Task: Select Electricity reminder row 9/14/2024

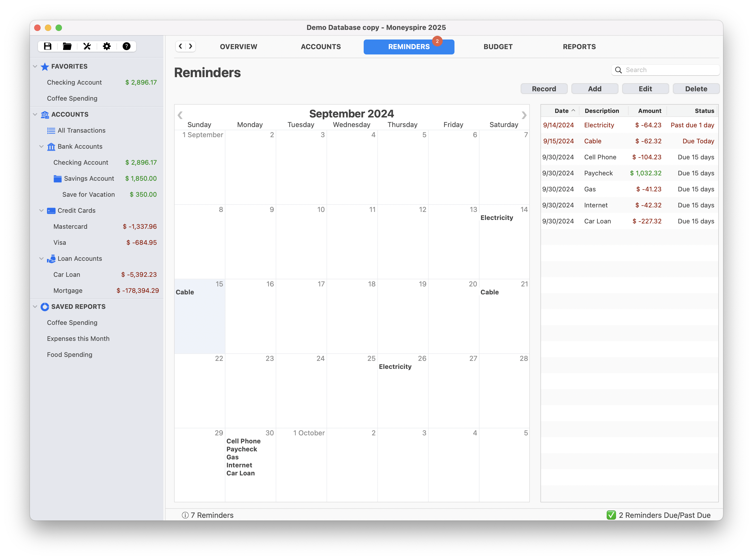Action: pos(629,125)
